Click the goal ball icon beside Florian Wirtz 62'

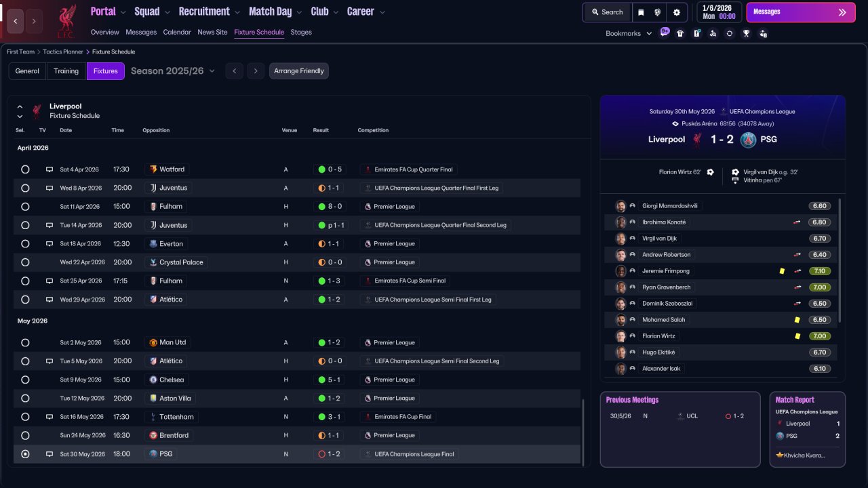click(x=710, y=172)
